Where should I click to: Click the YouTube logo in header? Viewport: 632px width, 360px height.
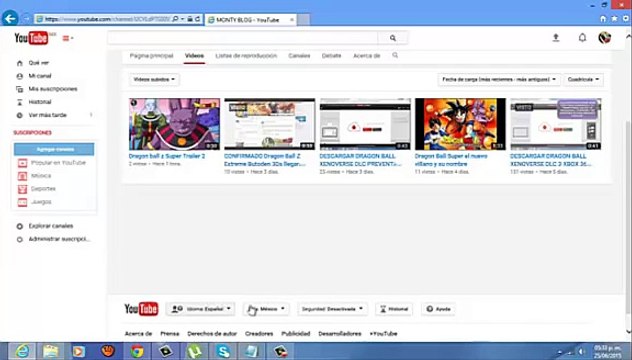pos(31,38)
